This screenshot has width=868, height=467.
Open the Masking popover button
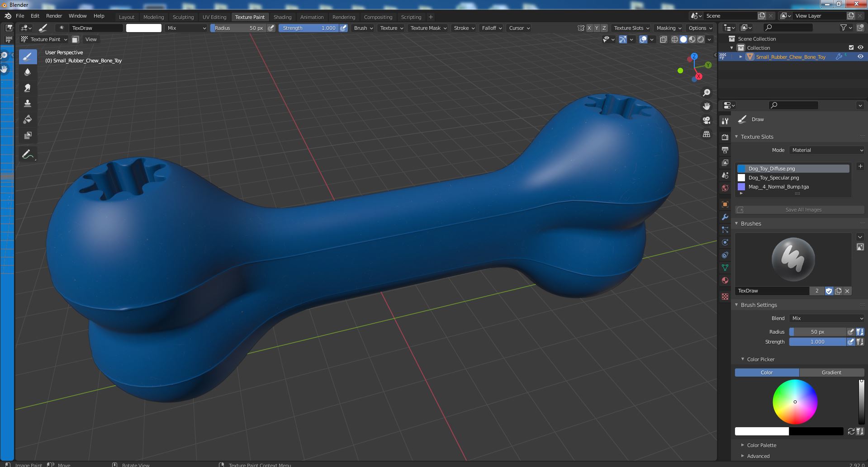pyautogui.click(x=669, y=28)
